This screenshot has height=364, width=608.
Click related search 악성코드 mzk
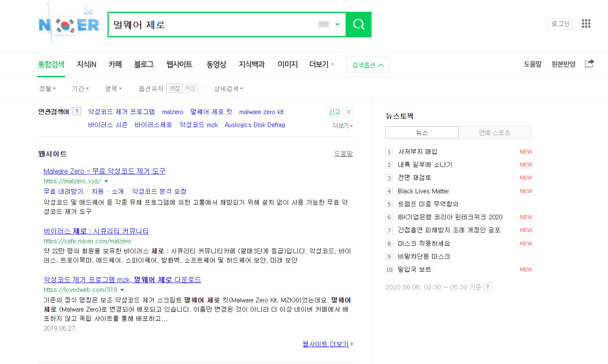199,125
